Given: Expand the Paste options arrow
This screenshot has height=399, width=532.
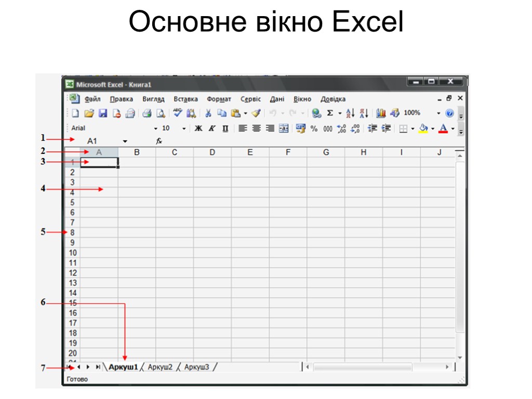Looking at the screenshot, I should pyautogui.click(x=245, y=113).
